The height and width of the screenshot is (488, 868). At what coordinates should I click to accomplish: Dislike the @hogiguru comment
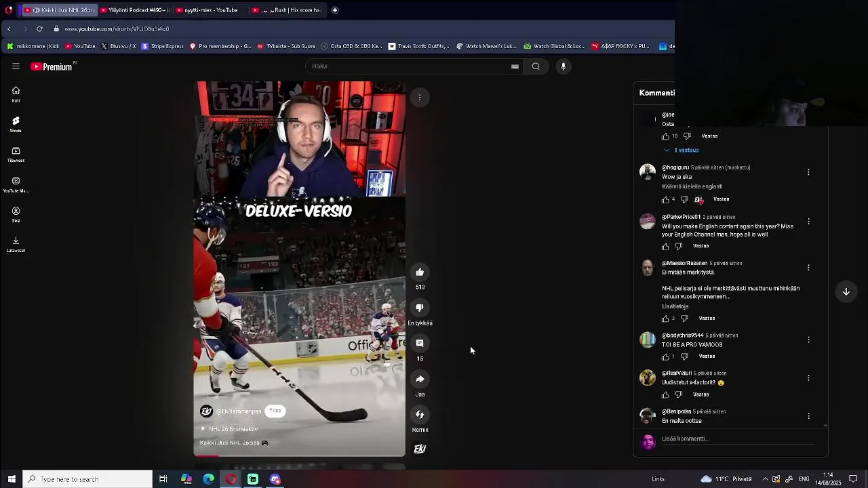684,200
